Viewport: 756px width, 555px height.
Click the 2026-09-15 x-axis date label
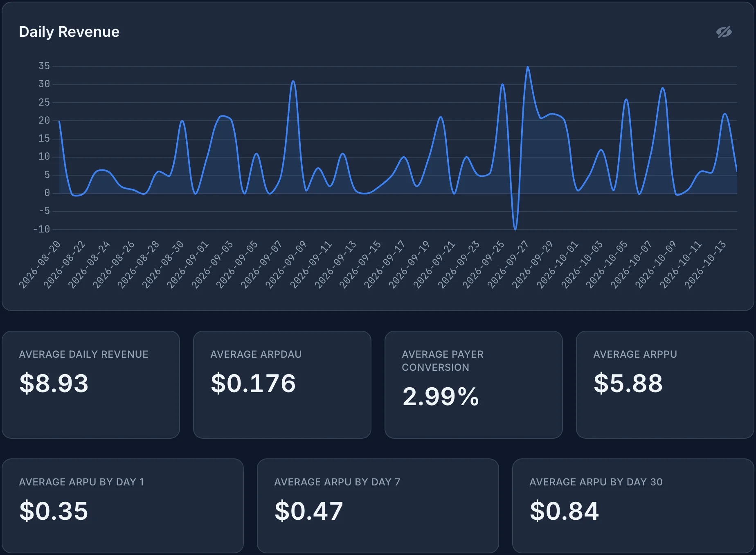pyautogui.click(x=360, y=265)
